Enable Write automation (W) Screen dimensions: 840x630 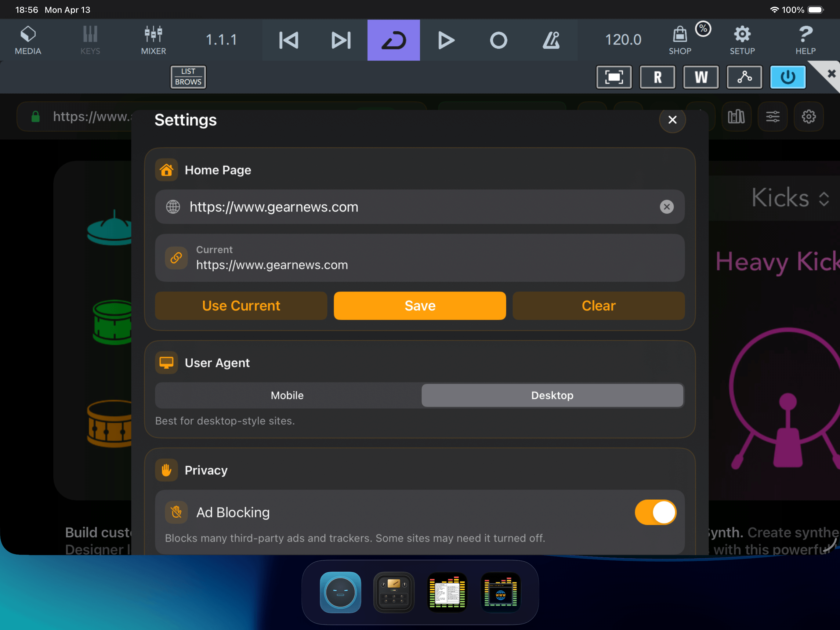pyautogui.click(x=701, y=77)
